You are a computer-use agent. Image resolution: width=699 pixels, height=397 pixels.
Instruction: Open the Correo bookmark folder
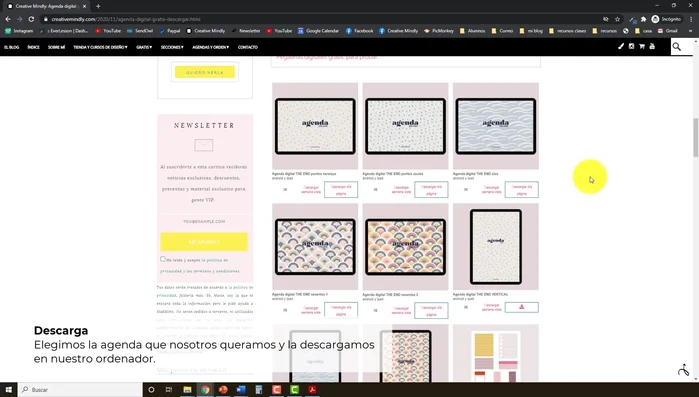click(x=502, y=31)
